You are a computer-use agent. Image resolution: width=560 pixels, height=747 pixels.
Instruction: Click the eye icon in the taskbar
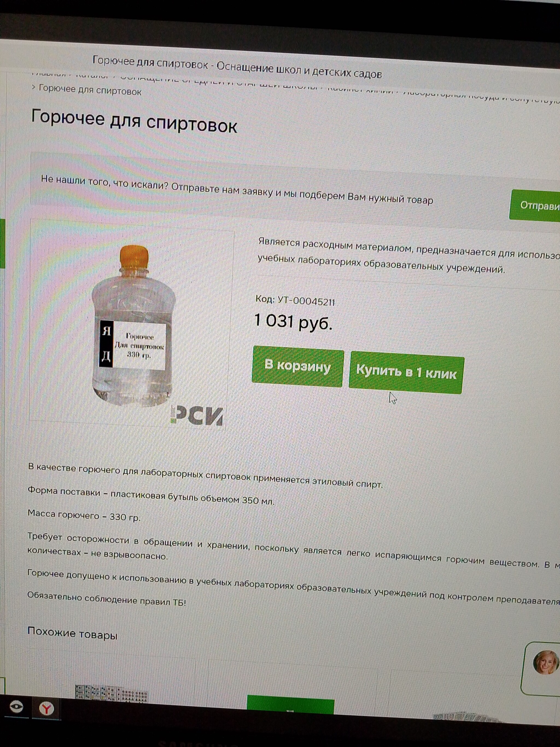16,707
